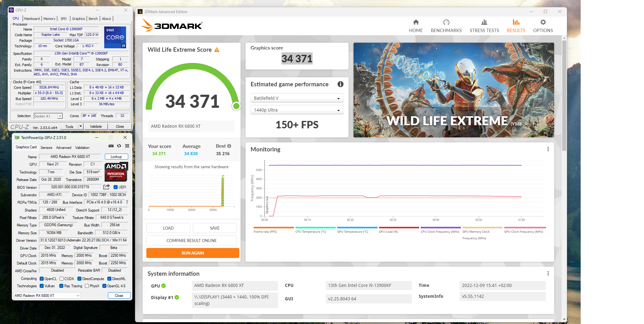The width and height of the screenshot is (644, 324).
Task: Click the Bus Interface question mark in GPU-Z
Action: click(127, 202)
